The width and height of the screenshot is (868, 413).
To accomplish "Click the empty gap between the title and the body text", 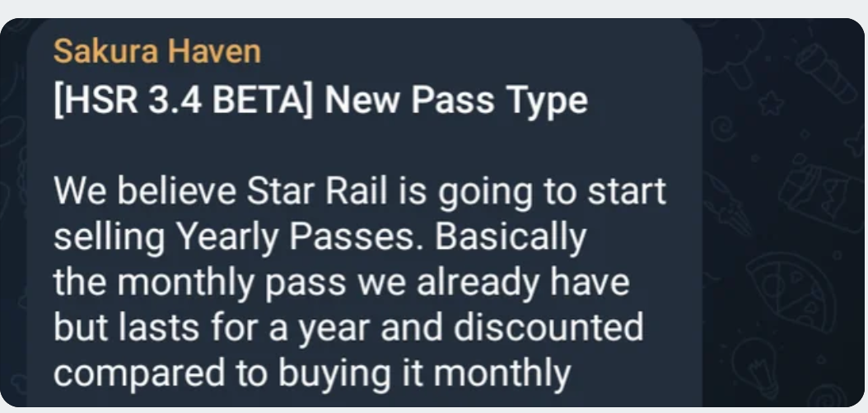I will (x=360, y=147).
